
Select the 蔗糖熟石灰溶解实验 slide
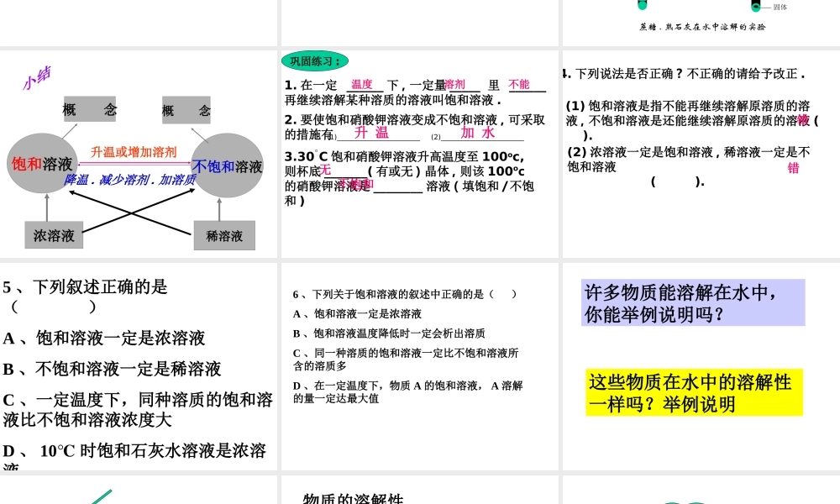701,23
